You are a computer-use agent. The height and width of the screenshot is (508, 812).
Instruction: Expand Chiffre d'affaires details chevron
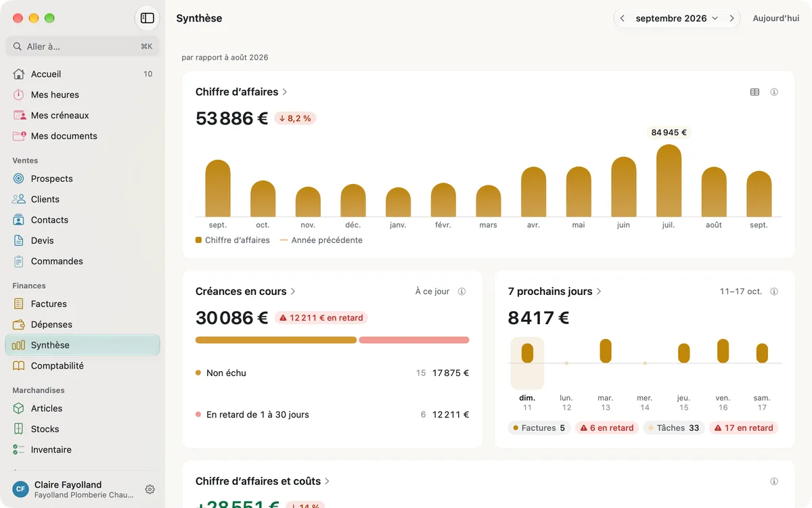tap(285, 92)
